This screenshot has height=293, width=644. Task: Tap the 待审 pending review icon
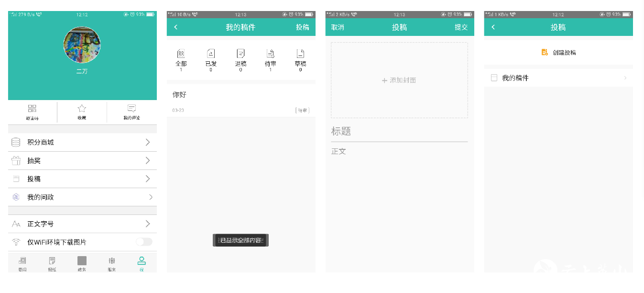click(271, 54)
